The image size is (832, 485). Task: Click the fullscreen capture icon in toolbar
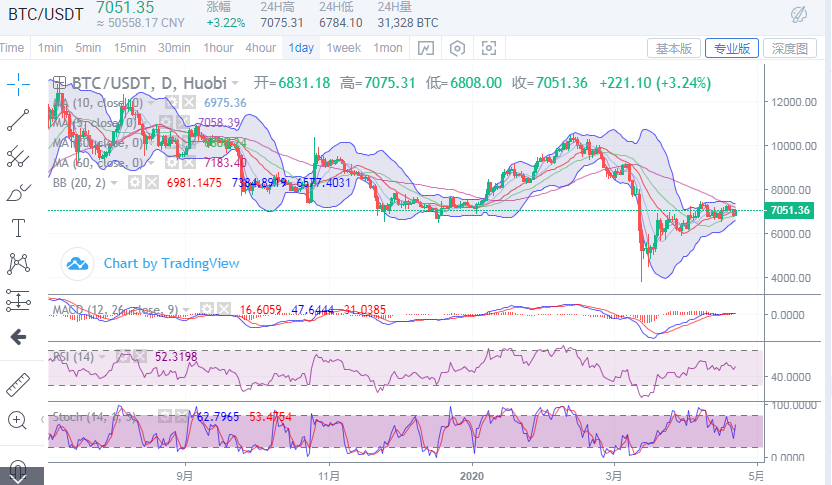[489, 48]
